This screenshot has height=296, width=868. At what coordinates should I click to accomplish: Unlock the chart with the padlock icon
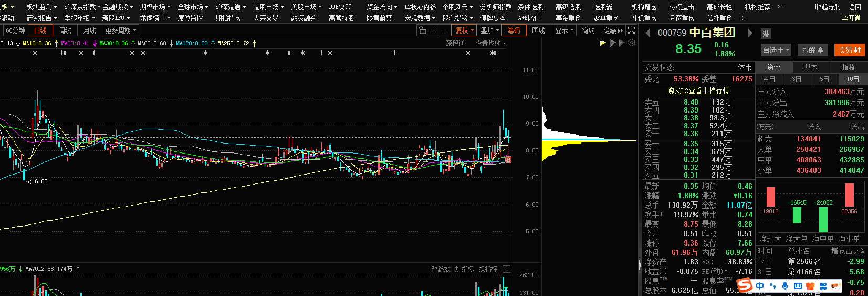(422, 30)
